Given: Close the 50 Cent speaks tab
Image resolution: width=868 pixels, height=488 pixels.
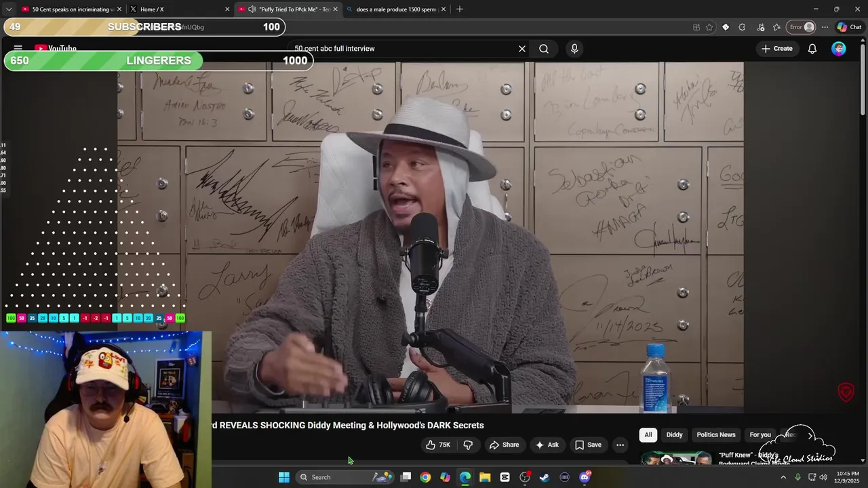Looking at the screenshot, I should (119, 9).
